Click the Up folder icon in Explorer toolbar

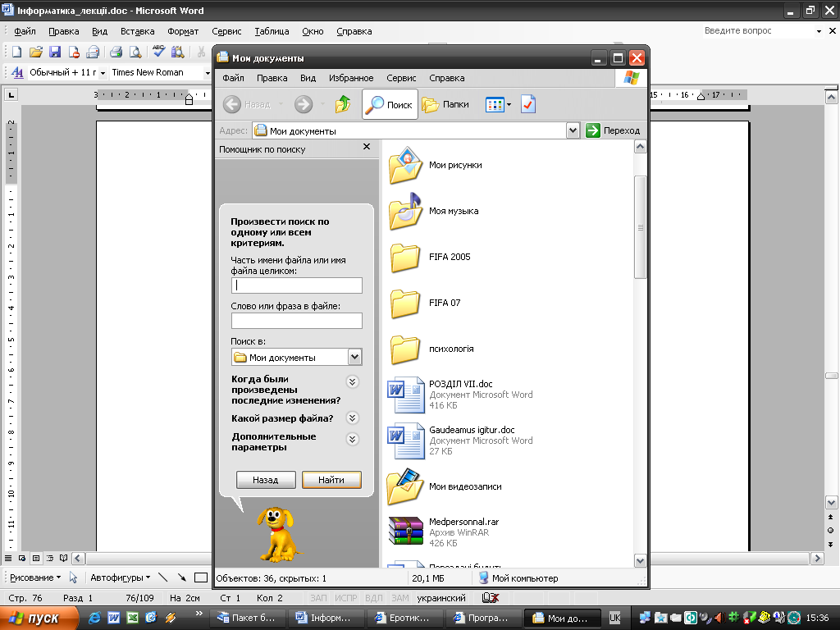click(x=343, y=104)
